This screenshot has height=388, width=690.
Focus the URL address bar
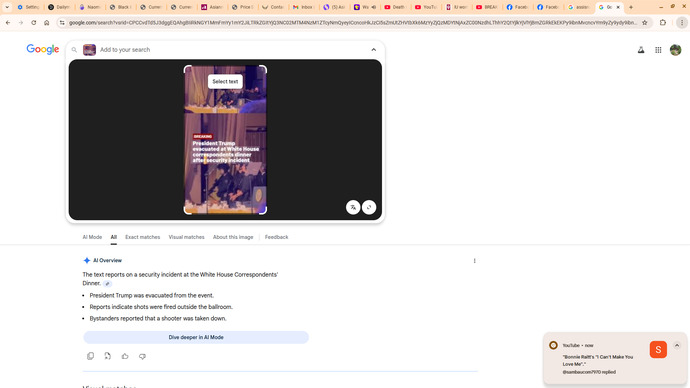[x=352, y=22]
